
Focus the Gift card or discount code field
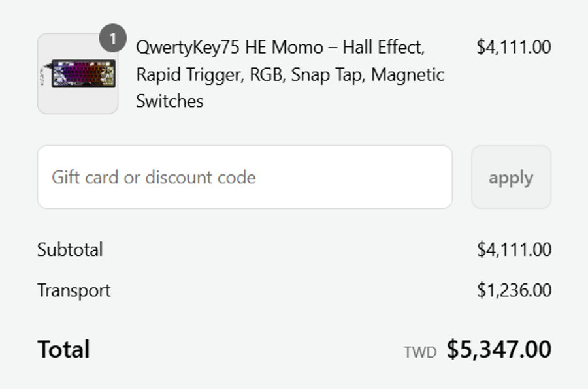(x=244, y=177)
